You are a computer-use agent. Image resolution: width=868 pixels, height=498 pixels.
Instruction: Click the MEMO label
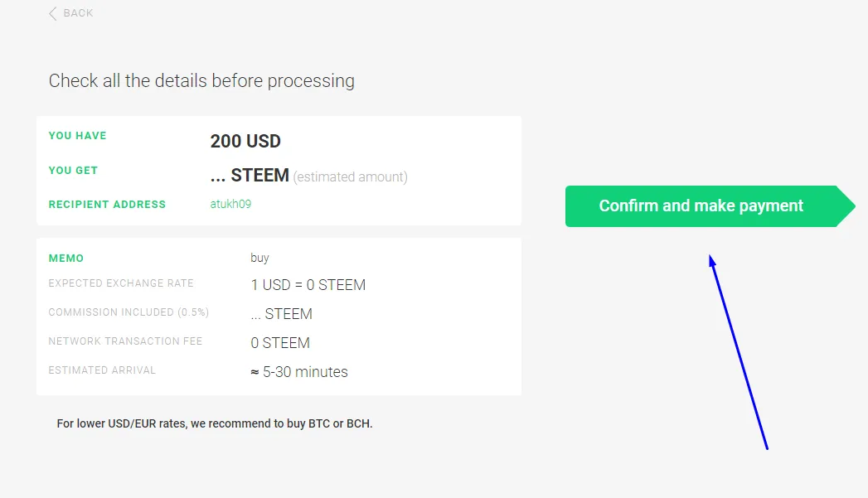click(x=65, y=259)
